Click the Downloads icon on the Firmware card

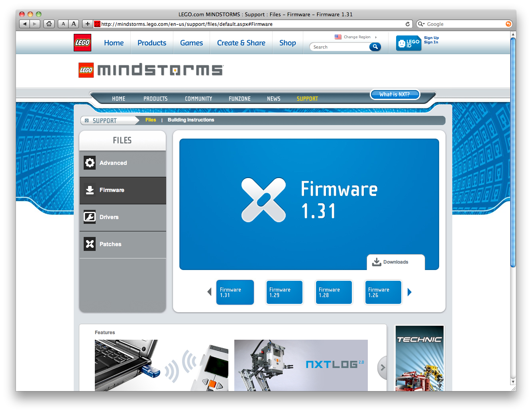(x=377, y=262)
